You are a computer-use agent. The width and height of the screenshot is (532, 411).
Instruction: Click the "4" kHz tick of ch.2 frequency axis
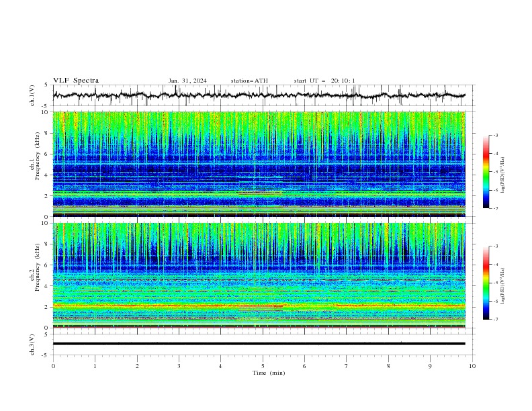[x=47, y=286]
